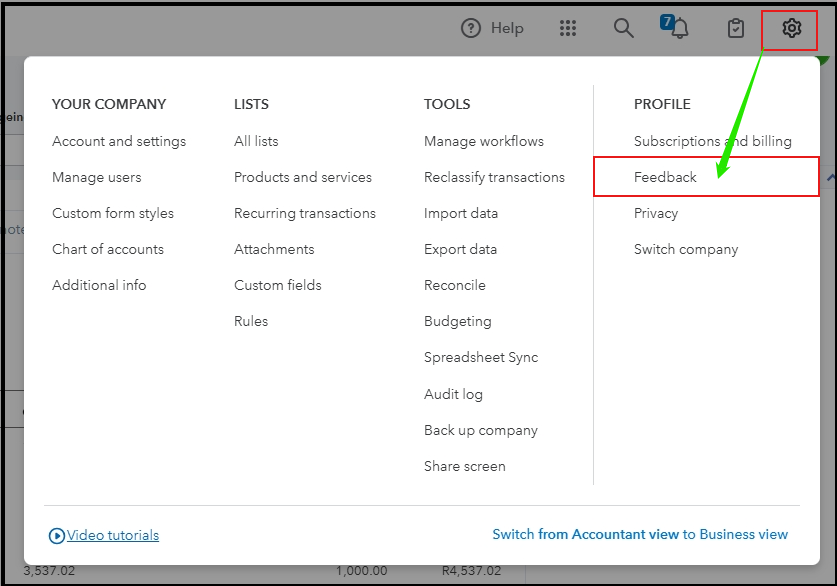Open the Help question mark icon

tap(471, 28)
